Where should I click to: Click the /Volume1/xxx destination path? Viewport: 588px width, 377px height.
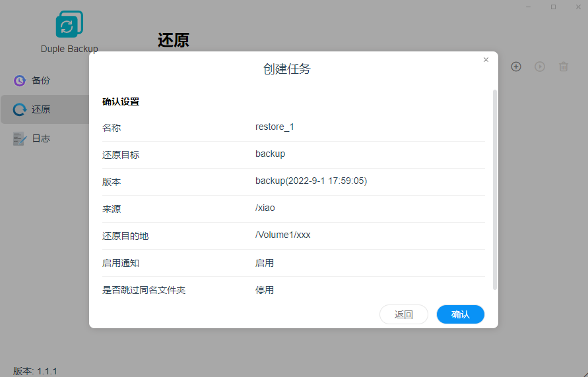point(282,235)
